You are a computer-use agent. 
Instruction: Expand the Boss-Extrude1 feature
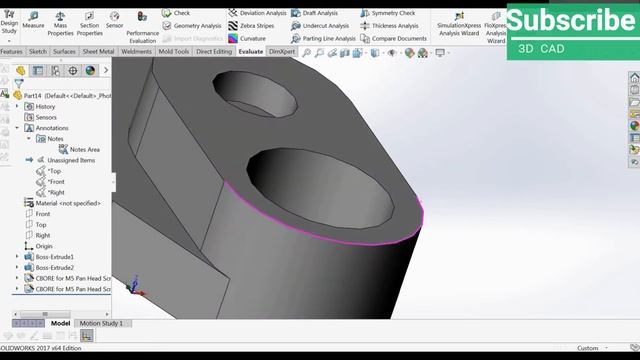(17, 257)
